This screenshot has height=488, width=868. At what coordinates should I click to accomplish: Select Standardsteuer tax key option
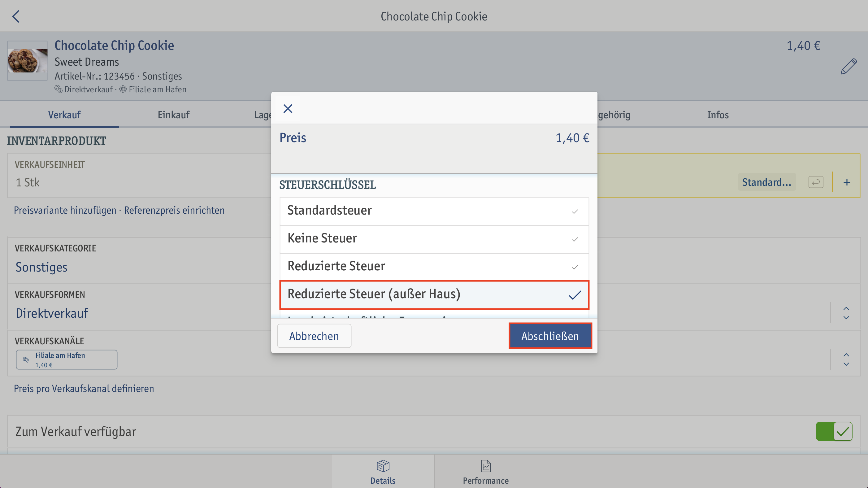(x=434, y=210)
